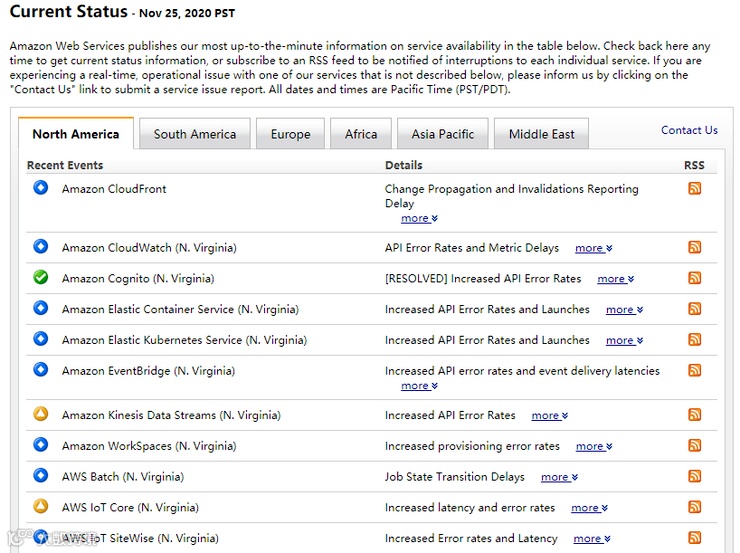Expand more details for Amazon CloudFront
The image size is (740, 553).
point(419,218)
